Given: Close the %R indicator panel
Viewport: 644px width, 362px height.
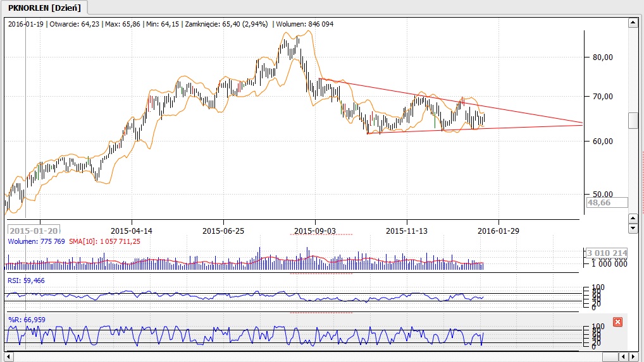Looking at the screenshot, I should 618,322.
